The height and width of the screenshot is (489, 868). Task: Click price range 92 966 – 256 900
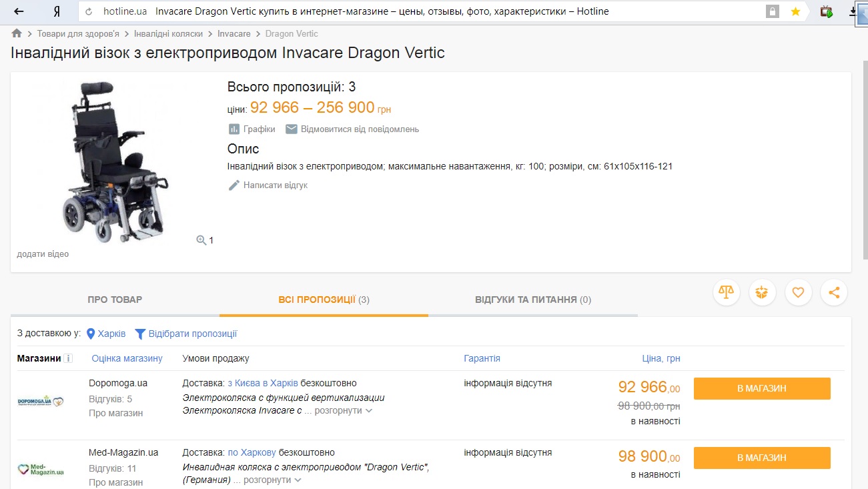point(312,108)
